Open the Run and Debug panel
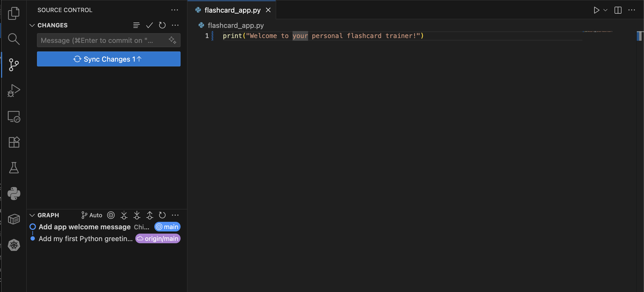The width and height of the screenshot is (644, 292). (x=14, y=90)
